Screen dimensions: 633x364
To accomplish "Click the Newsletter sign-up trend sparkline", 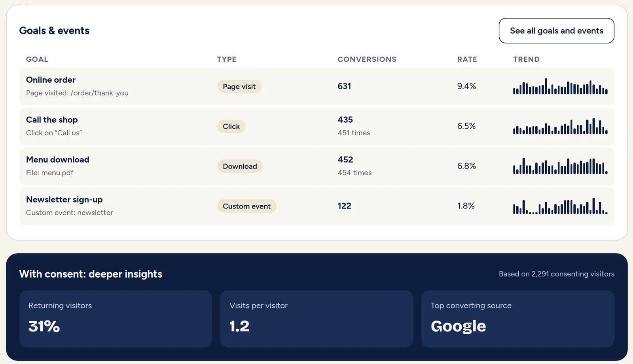I will pos(560,206).
